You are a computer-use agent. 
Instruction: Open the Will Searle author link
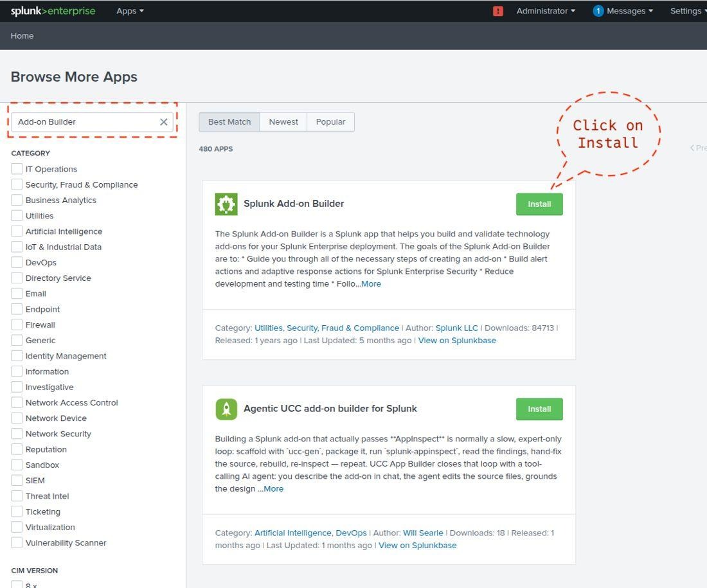click(x=423, y=533)
